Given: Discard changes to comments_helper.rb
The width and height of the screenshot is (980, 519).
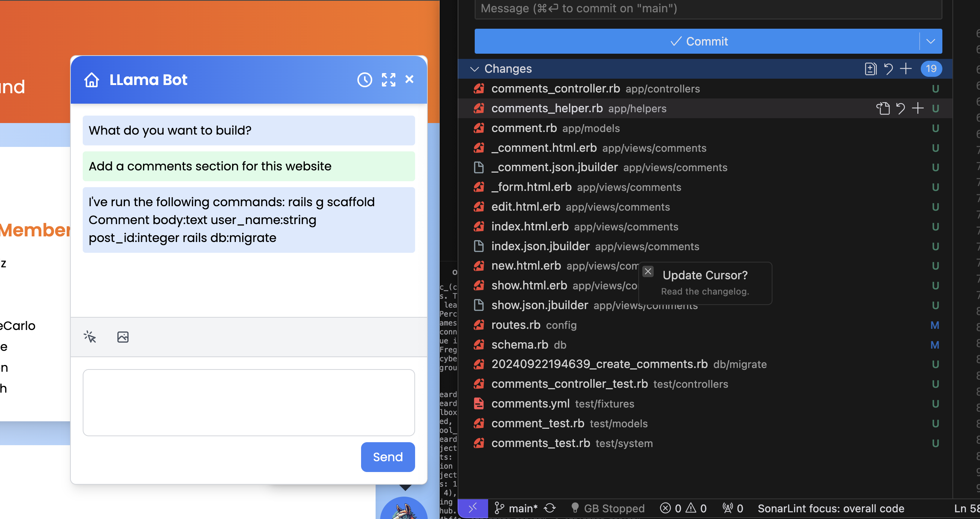Looking at the screenshot, I should click(x=900, y=108).
